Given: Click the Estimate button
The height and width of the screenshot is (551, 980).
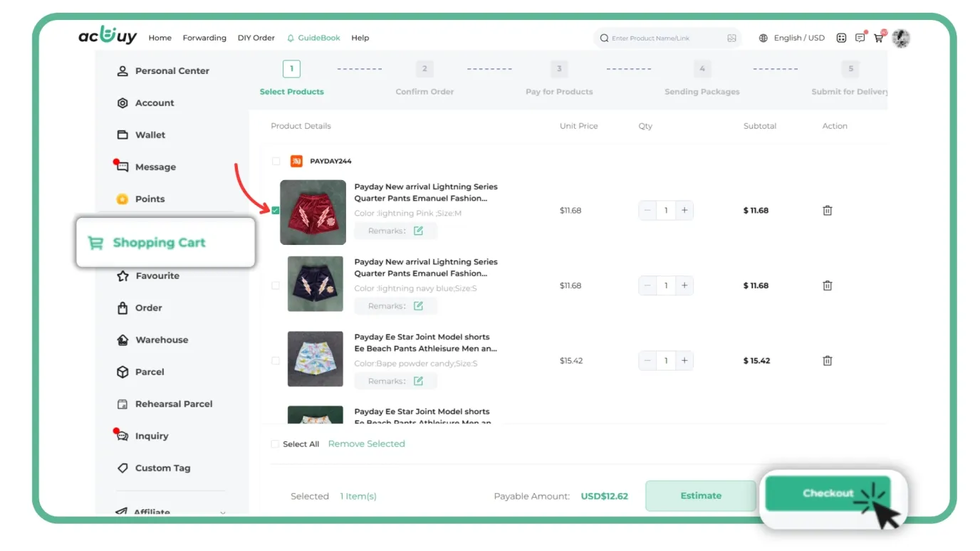Looking at the screenshot, I should (700, 496).
